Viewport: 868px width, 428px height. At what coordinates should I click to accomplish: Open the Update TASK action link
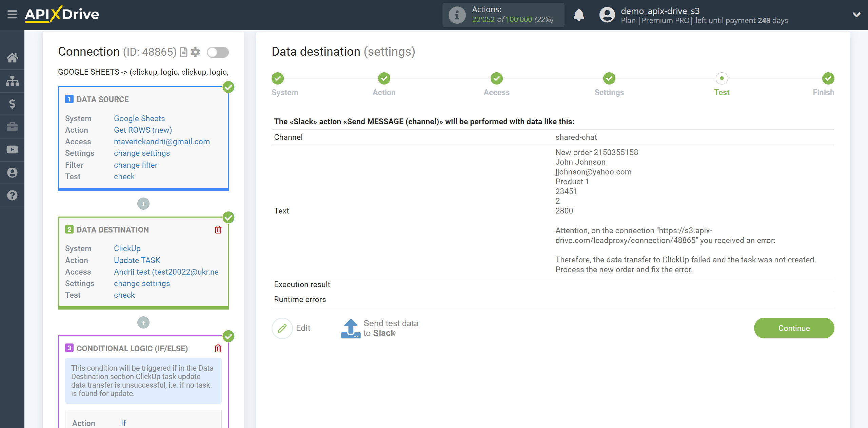[x=137, y=260]
